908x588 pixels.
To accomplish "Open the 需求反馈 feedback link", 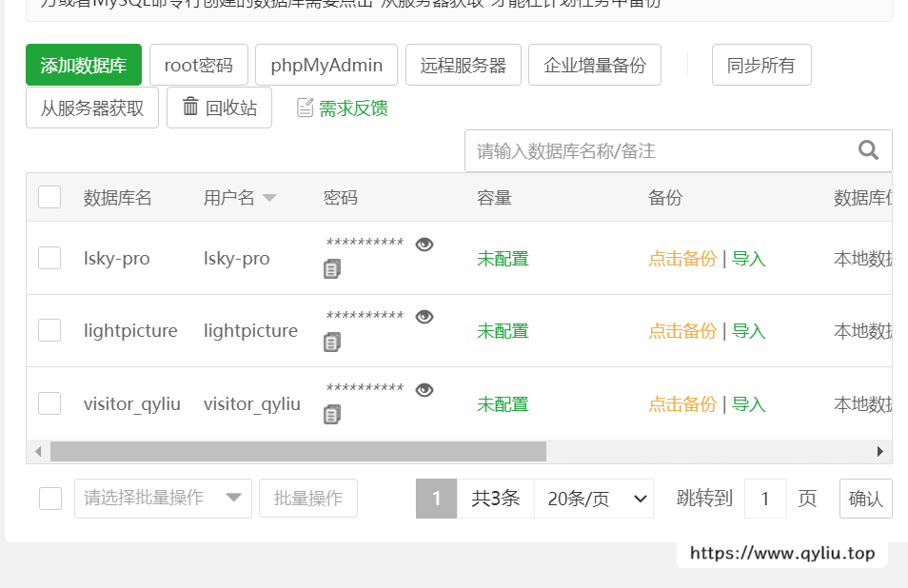I will coord(343,108).
